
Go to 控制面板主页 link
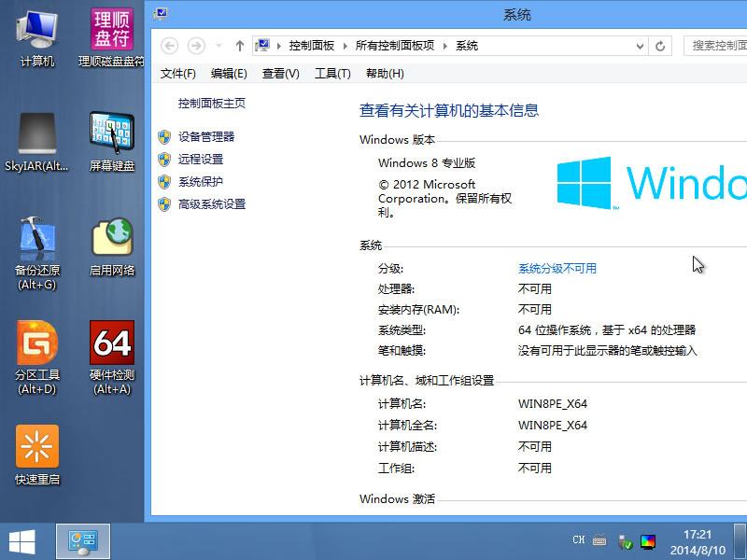point(212,104)
